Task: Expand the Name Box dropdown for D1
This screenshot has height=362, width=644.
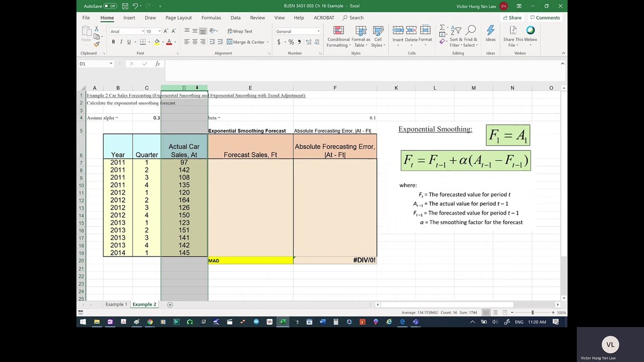Action: (x=111, y=64)
